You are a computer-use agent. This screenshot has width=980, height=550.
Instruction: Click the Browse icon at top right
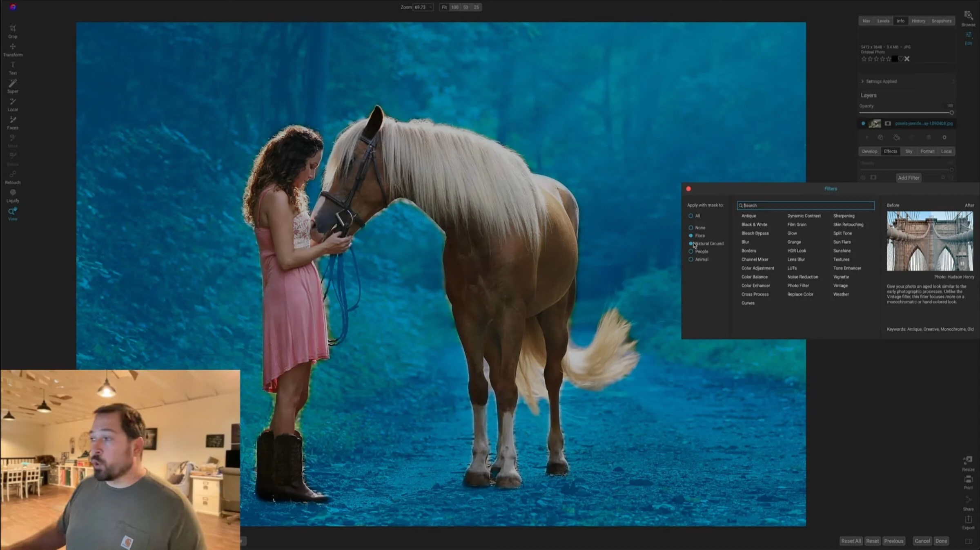[968, 18]
